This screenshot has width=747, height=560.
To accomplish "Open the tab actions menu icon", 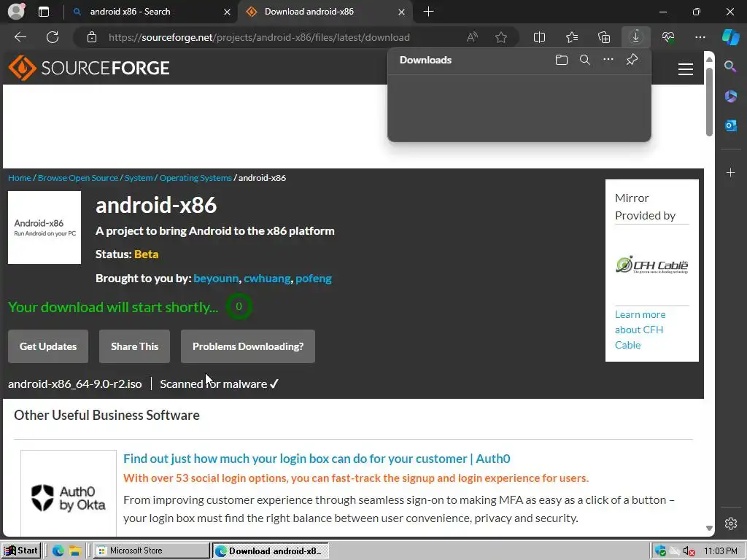I will [x=44, y=12].
